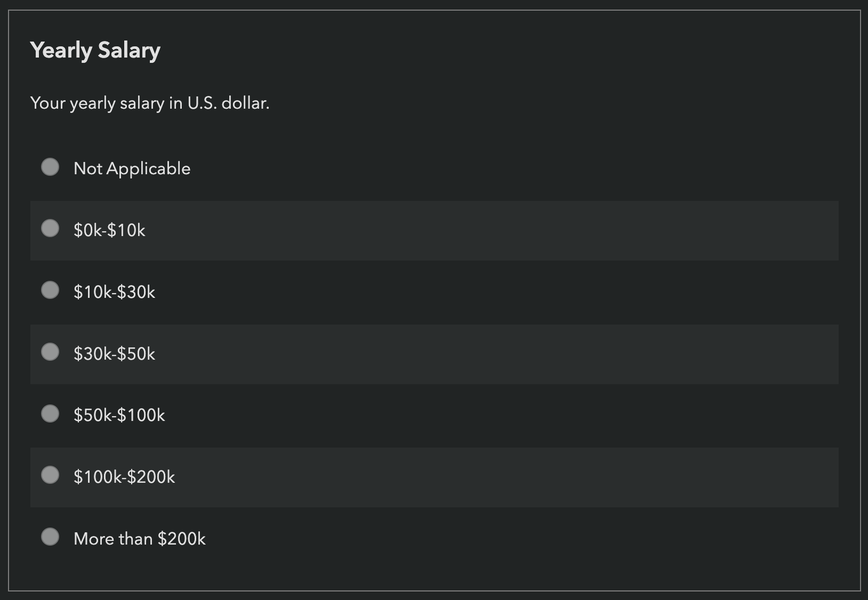Click the highlighted $100k-$200k row

coord(427,477)
